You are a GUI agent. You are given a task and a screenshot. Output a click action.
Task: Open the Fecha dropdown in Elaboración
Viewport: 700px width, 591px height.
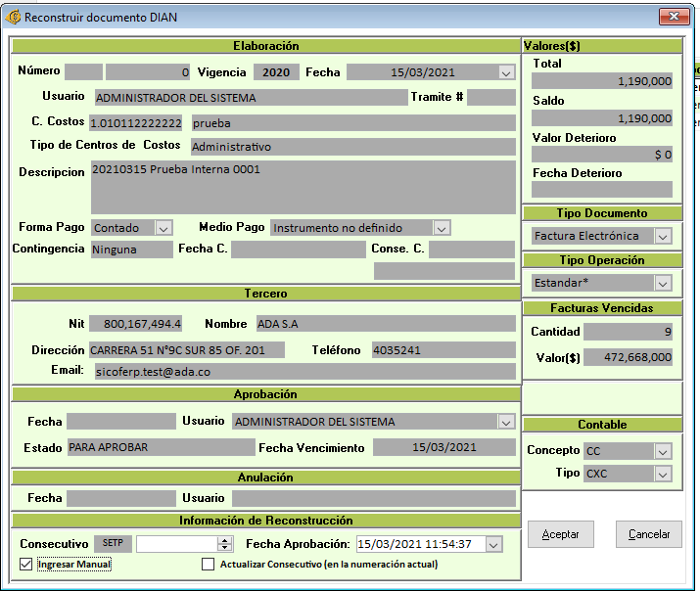tap(506, 72)
